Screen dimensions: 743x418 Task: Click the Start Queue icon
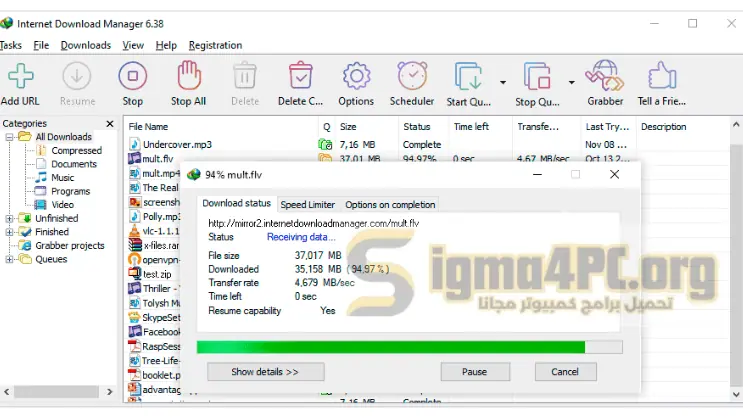click(468, 76)
